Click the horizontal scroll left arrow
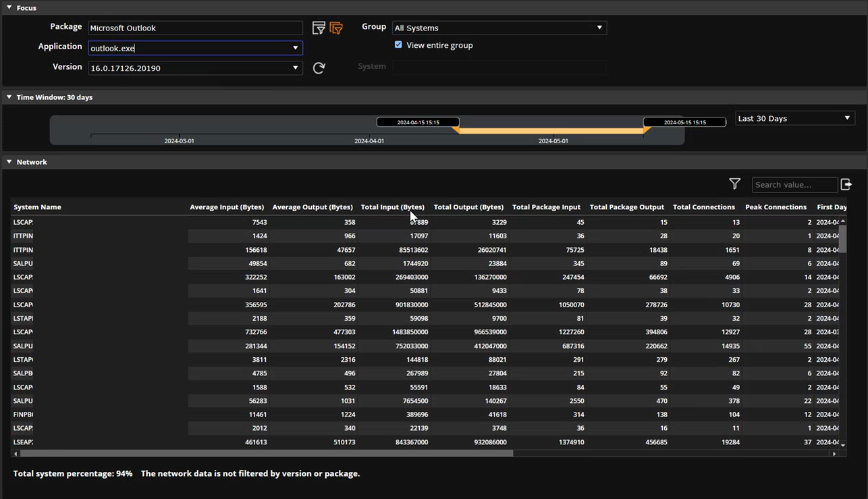This screenshot has height=499, width=868. [x=16, y=454]
